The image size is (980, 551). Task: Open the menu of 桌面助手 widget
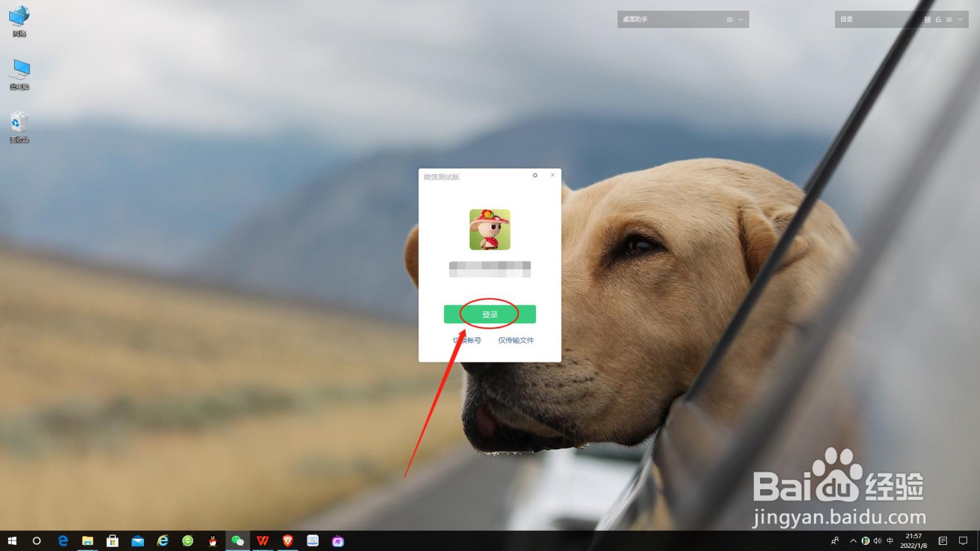(729, 20)
